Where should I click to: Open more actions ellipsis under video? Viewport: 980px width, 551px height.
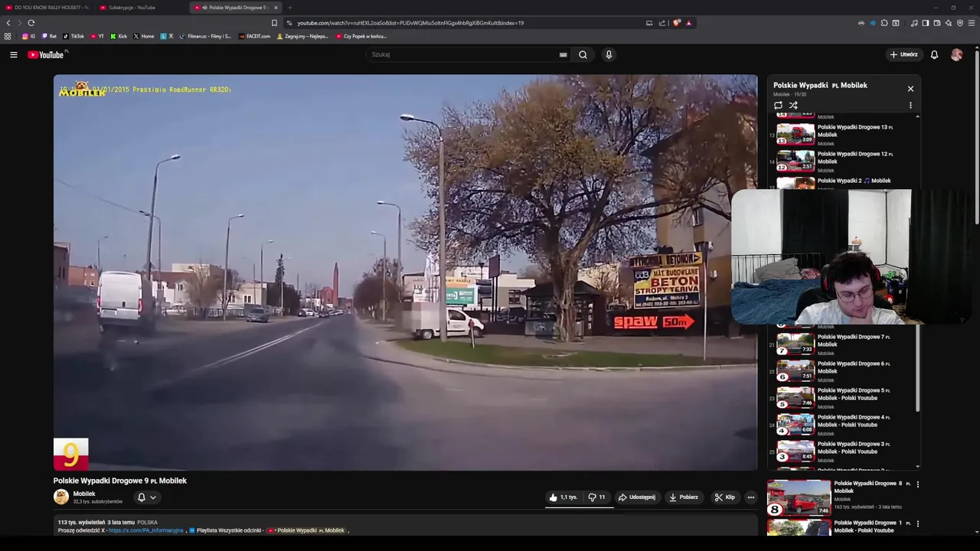(750, 497)
